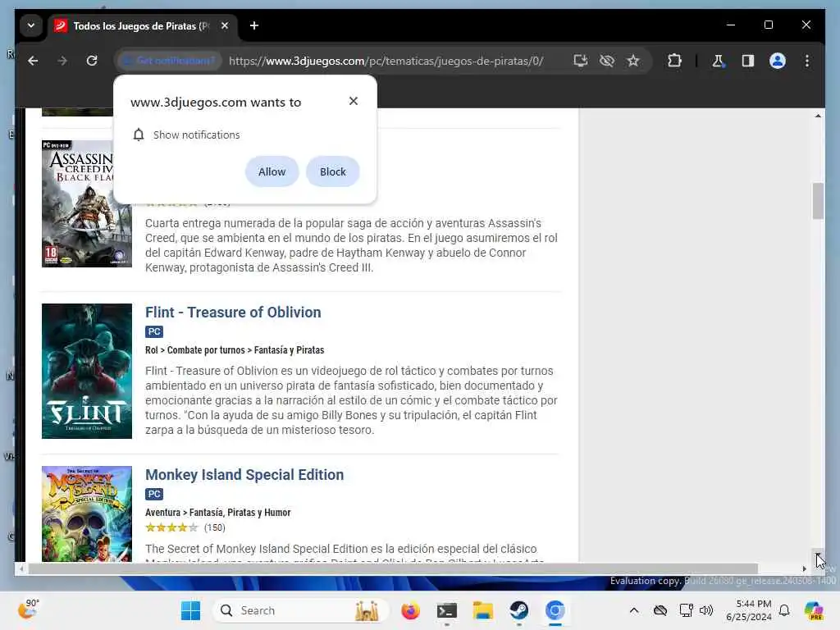This screenshot has height=630, width=840.
Task: Click the Chrome icon in the taskbar
Action: tap(555, 610)
